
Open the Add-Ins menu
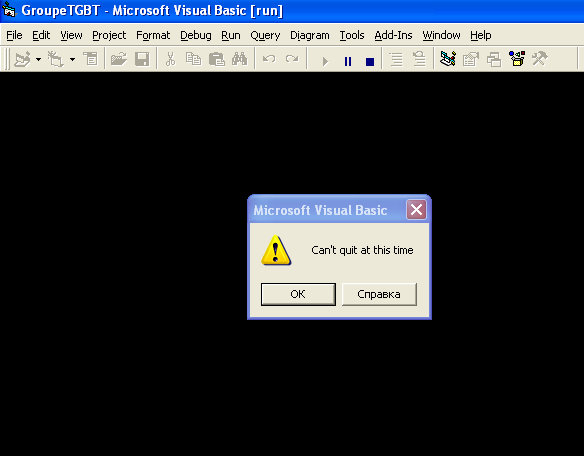(393, 35)
